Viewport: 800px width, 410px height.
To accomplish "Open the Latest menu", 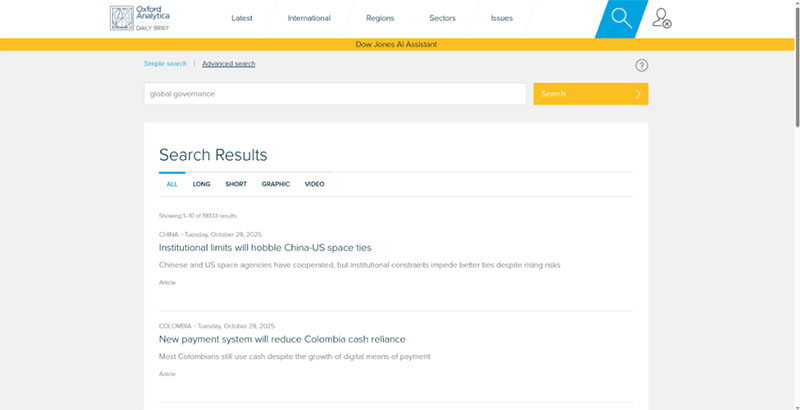I will (242, 18).
